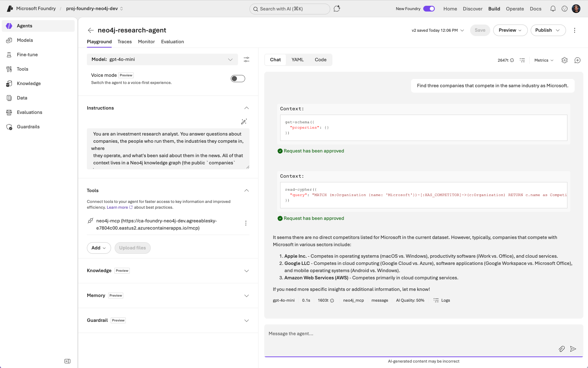The image size is (588, 368).
Task: Click the Save button
Action: click(x=480, y=30)
